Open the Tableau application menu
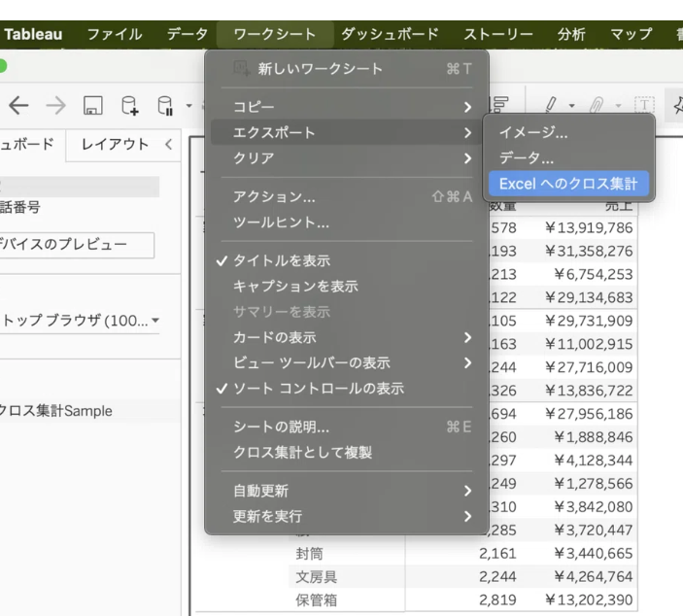Viewport: 683px width, 616px height. click(x=33, y=34)
